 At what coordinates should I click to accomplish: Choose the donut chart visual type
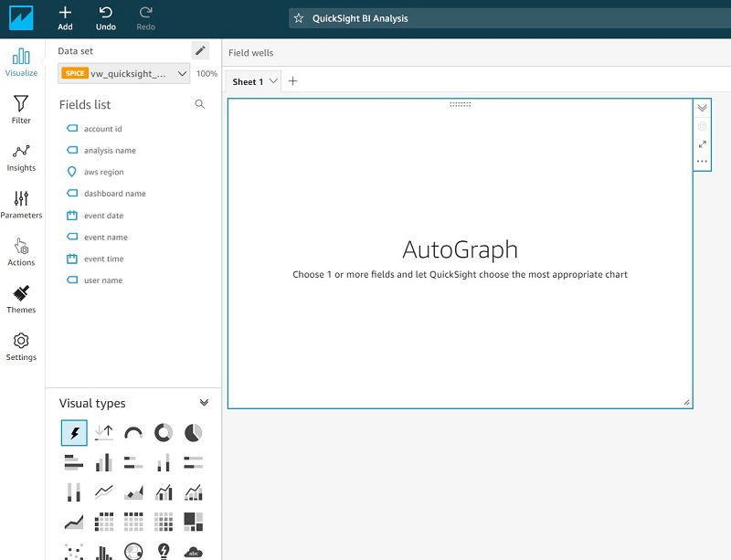pyautogui.click(x=164, y=433)
